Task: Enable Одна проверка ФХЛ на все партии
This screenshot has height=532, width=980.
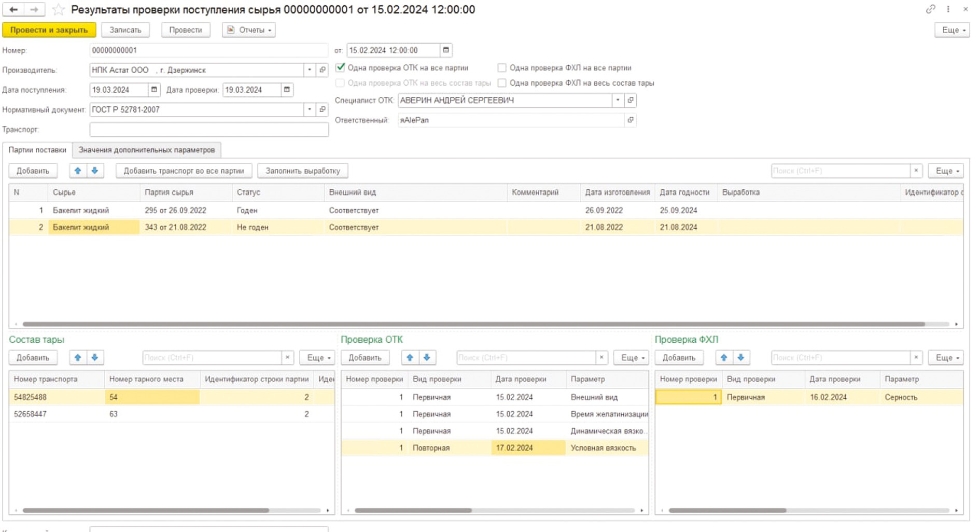Action: (502, 68)
